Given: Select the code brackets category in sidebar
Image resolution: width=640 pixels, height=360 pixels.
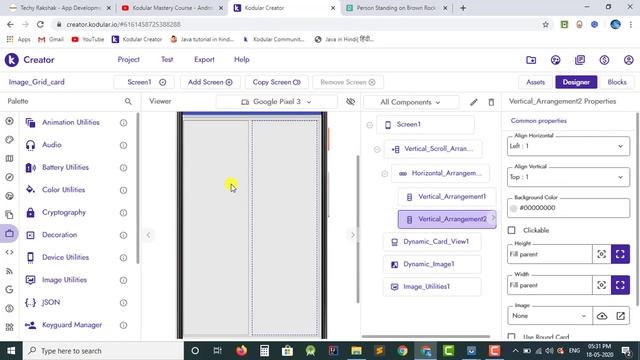Looking at the screenshot, I should (9, 252).
